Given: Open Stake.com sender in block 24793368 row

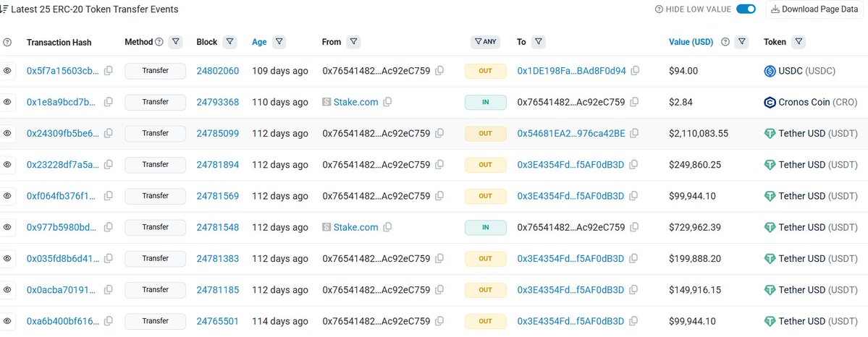Looking at the screenshot, I should [355, 102].
